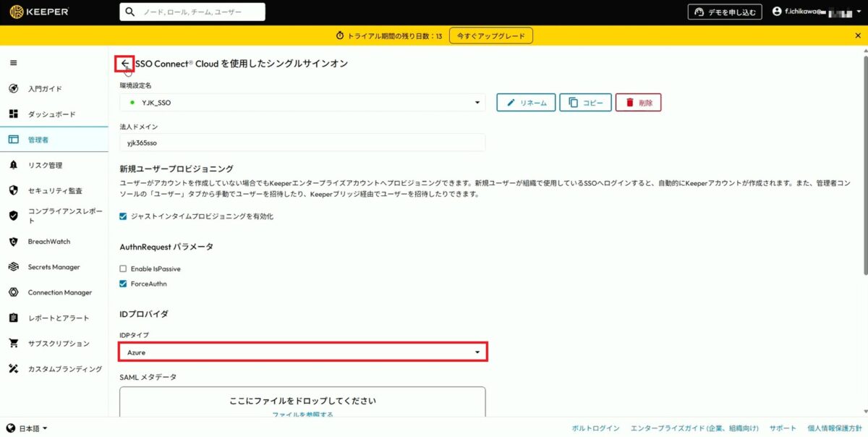The image size is (868, 437).
Task: Open the 日本語 language selector
Action: tap(25, 428)
